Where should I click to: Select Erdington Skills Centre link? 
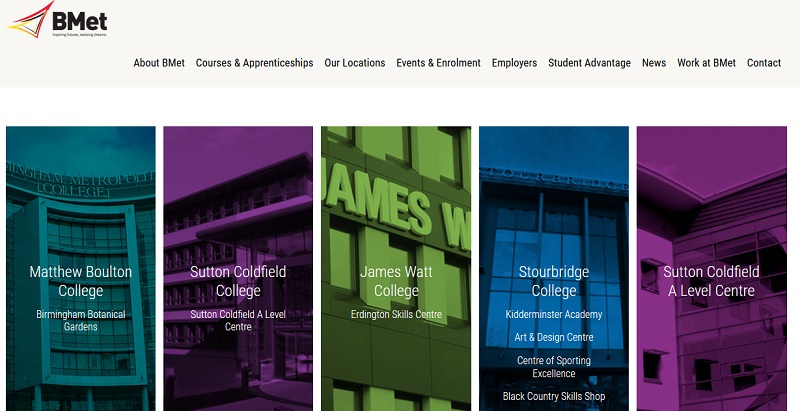click(x=396, y=315)
